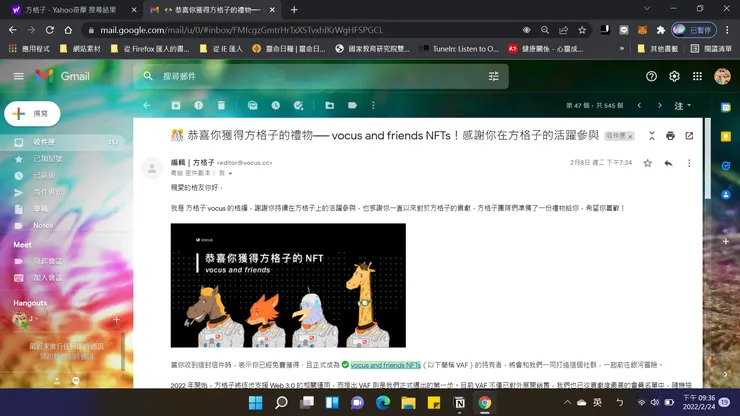Click the NFT banner image in the email
Screen dimensions: 740x416
coord(288,285)
